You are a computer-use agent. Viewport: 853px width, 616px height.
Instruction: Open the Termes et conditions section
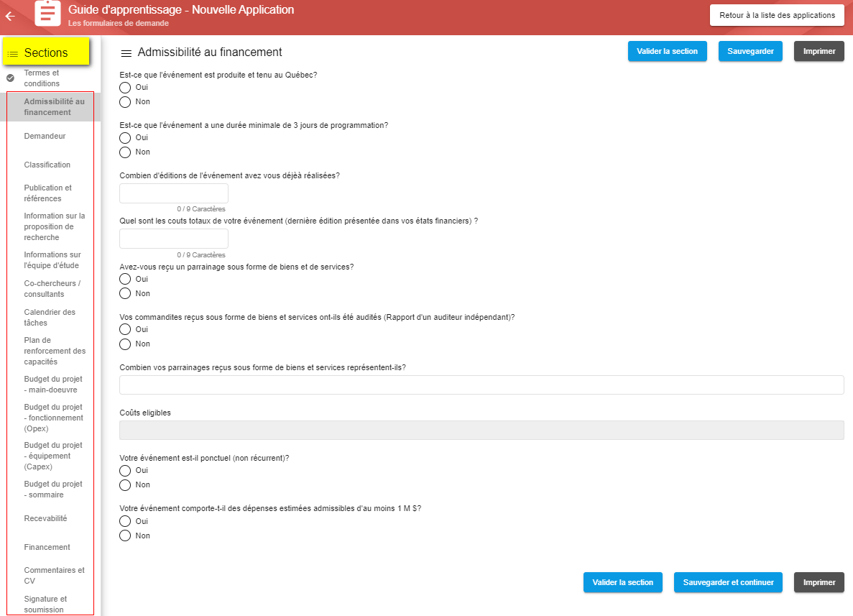42,78
